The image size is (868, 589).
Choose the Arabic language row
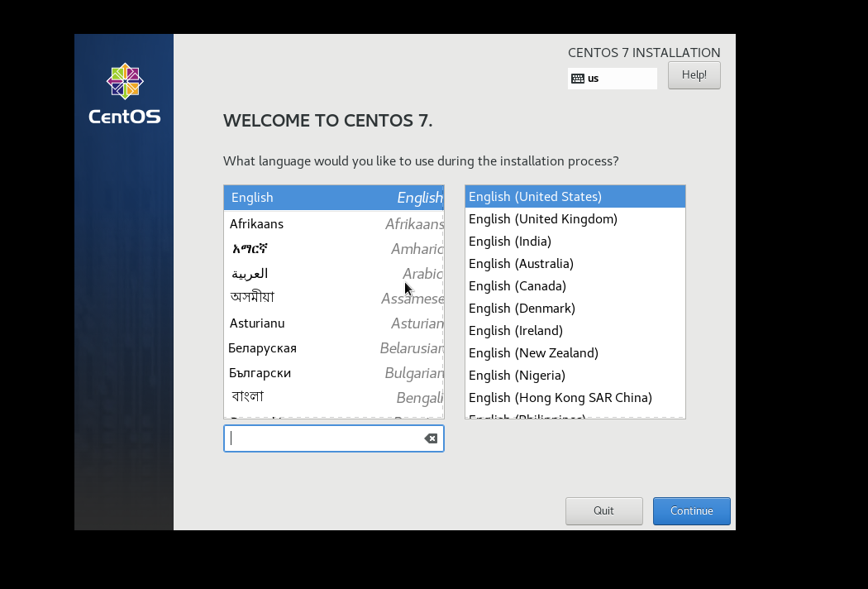(x=334, y=274)
